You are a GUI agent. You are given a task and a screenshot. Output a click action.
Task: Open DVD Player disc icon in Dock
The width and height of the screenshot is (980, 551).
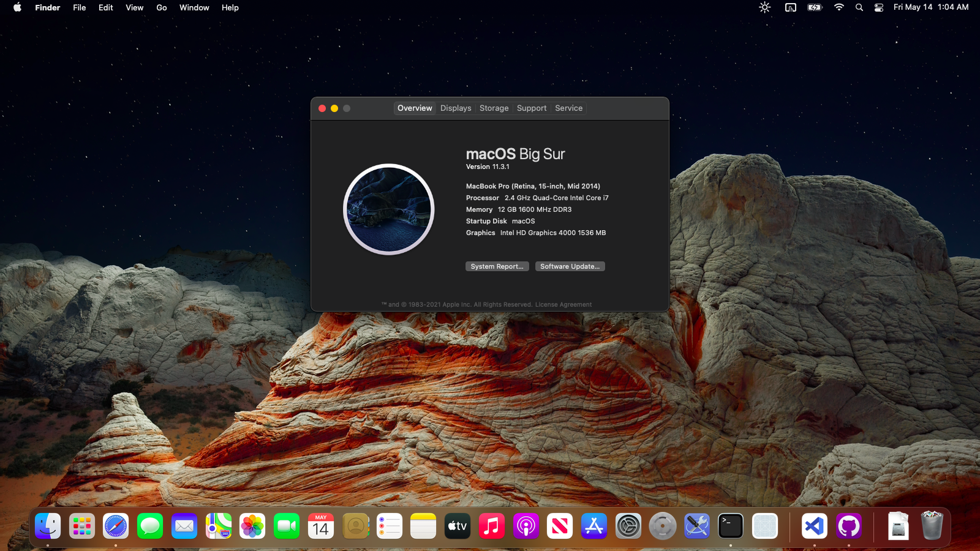pyautogui.click(x=663, y=526)
